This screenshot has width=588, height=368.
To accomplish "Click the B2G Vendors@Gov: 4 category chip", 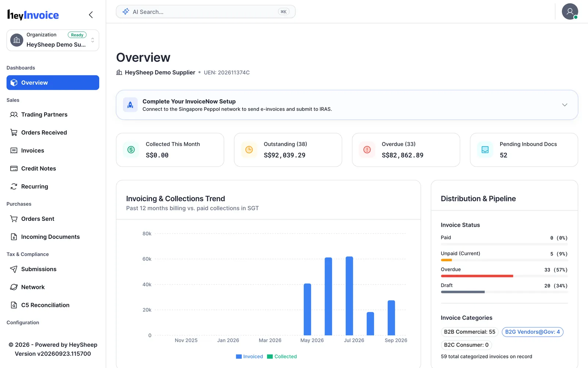I will 533,332.
